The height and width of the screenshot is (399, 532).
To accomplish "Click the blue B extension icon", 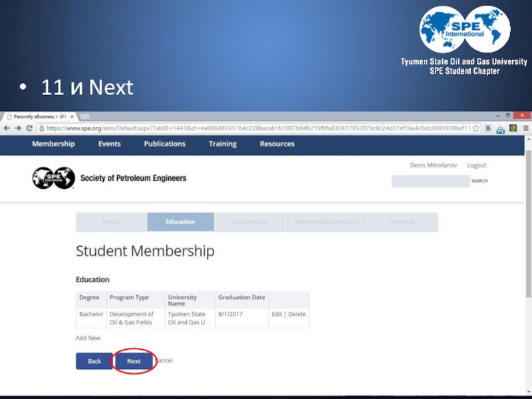I will pyautogui.click(x=488, y=128).
